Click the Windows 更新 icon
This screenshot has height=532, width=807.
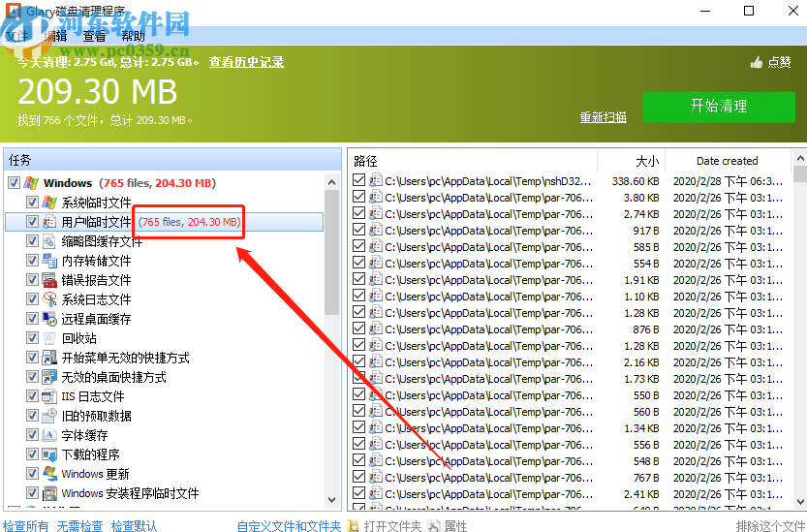(x=49, y=474)
